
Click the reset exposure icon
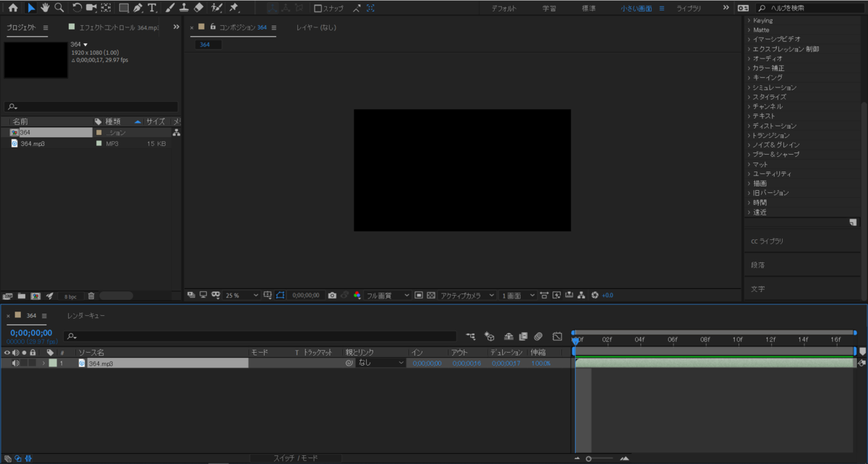[x=595, y=296]
